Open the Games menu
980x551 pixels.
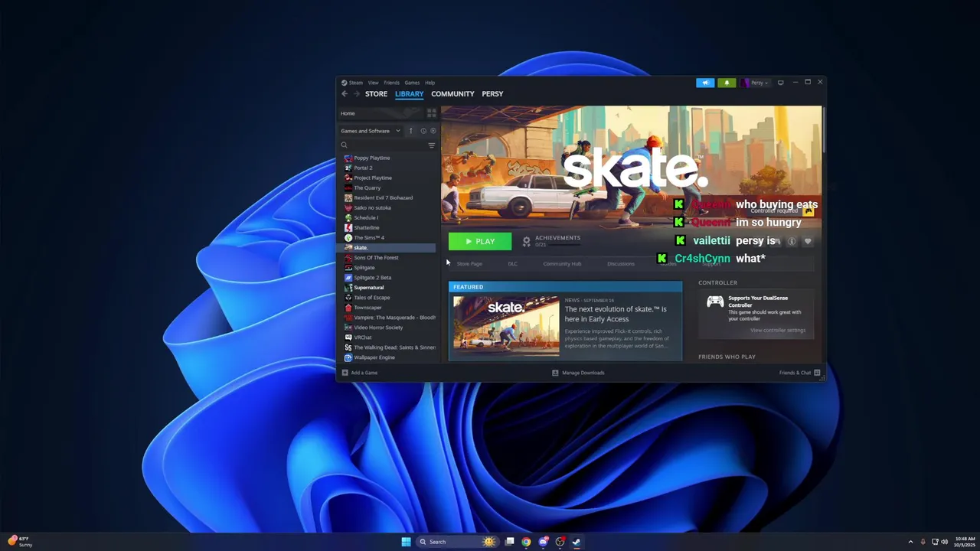click(x=412, y=83)
